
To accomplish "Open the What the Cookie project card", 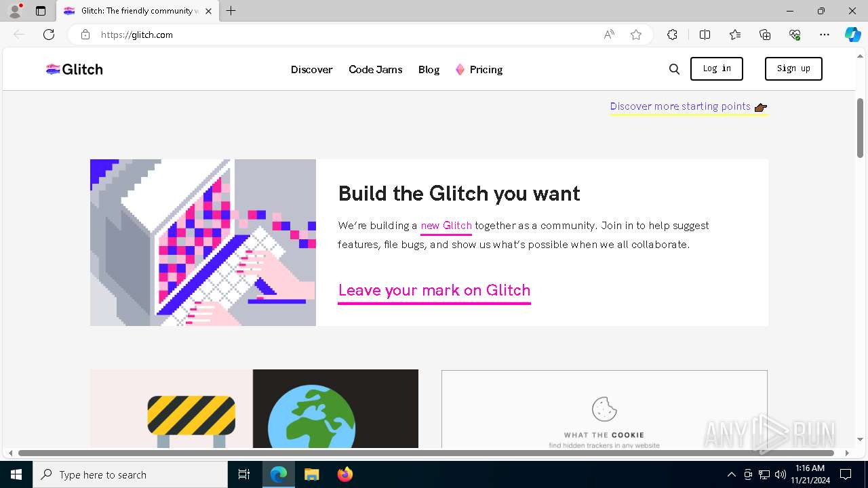I will click(x=604, y=409).
